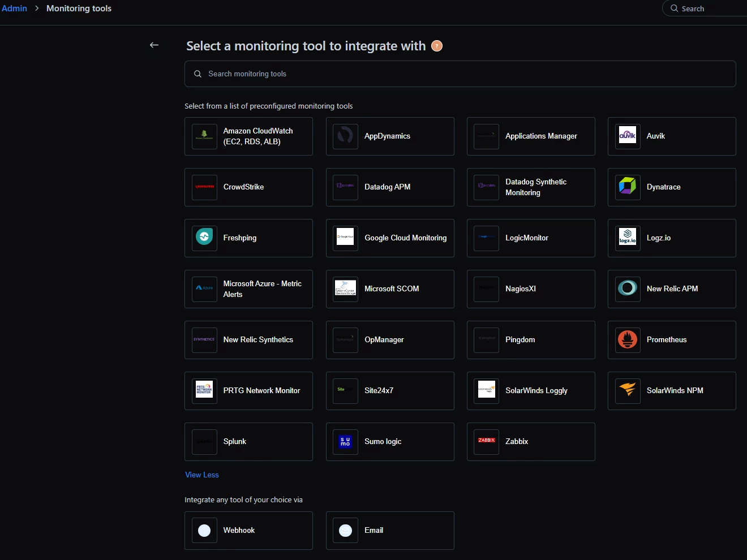Click the OpManager logo icon
747x560 pixels.
[345, 340]
